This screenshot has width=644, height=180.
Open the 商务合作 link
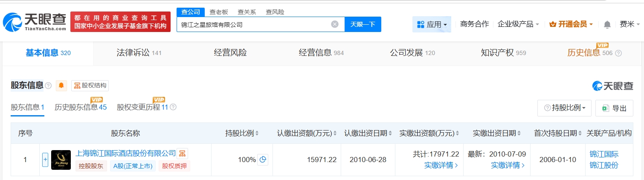tap(474, 24)
